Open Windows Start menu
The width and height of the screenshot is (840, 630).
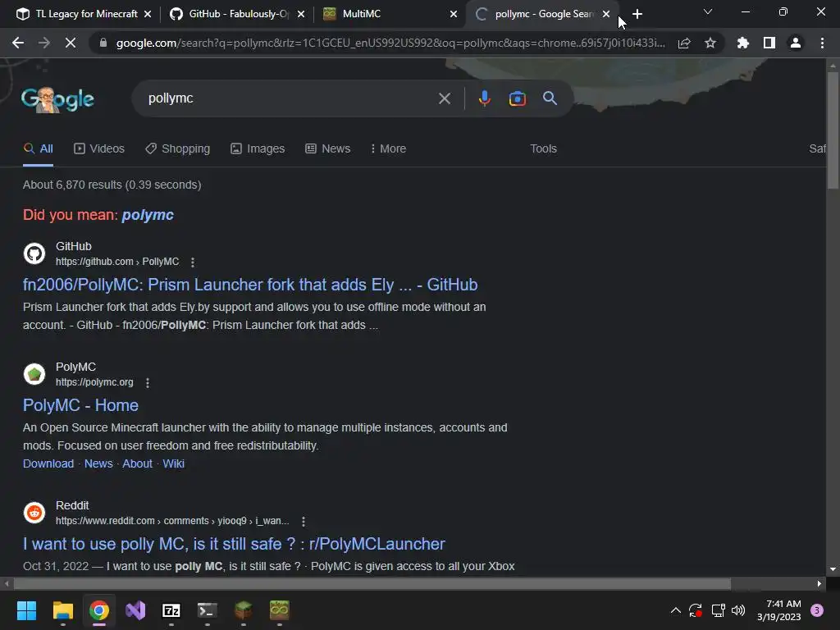click(26, 610)
